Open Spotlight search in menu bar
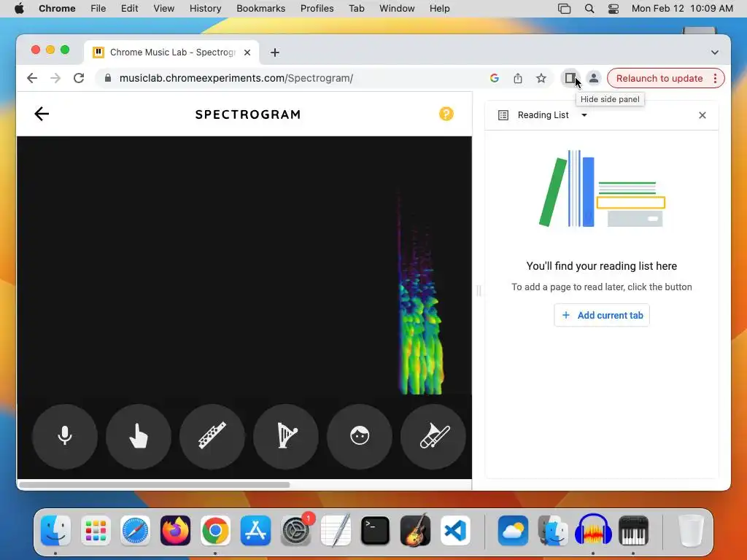The width and height of the screenshot is (747, 560). click(589, 9)
